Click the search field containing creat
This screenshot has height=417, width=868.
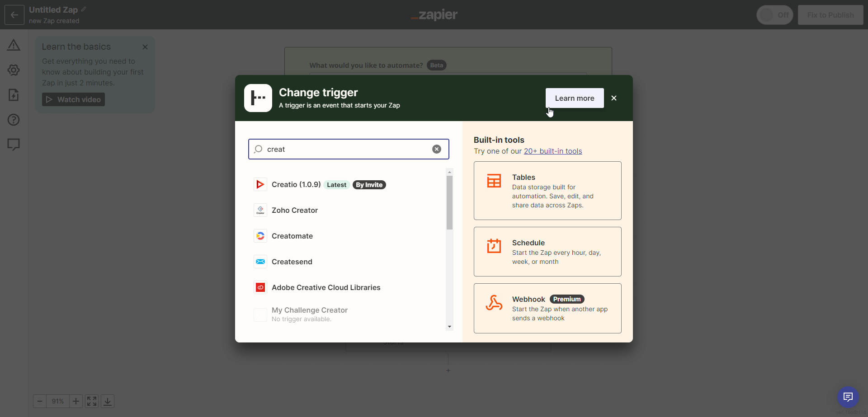click(349, 149)
